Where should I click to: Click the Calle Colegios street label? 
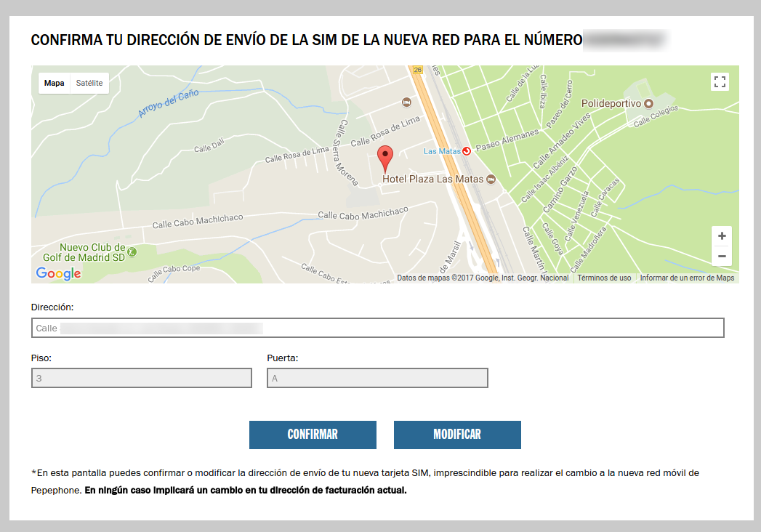pyautogui.click(x=656, y=116)
